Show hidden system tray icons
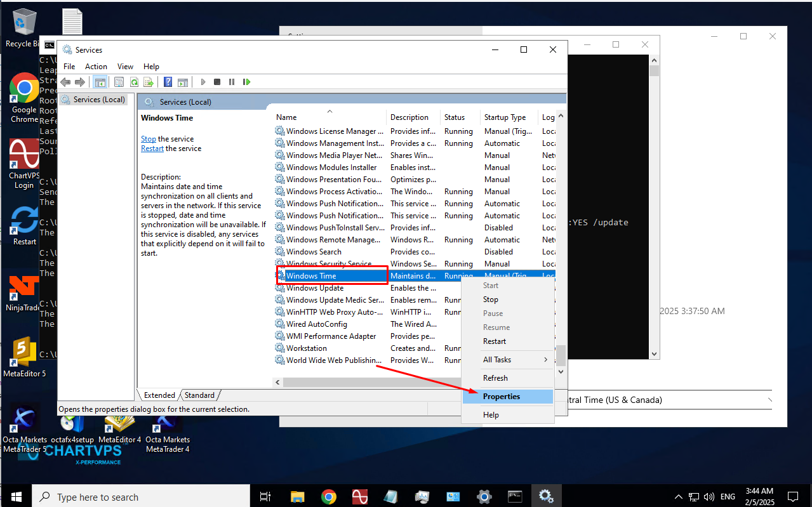This screenshot has height=507, width=812. [x=679, y=497]
